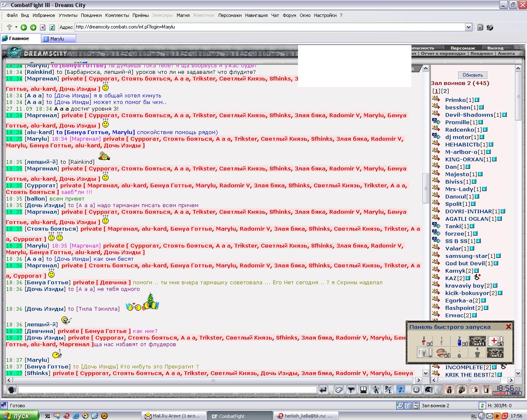The image size is (527, 420).
Task: Open the Отчет о переводах link
Action: 444,54
